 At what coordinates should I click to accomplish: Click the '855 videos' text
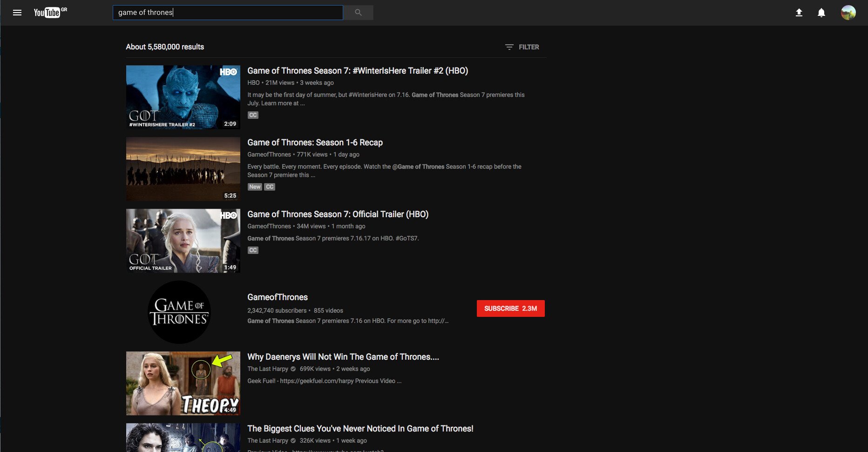click(328, 311)
